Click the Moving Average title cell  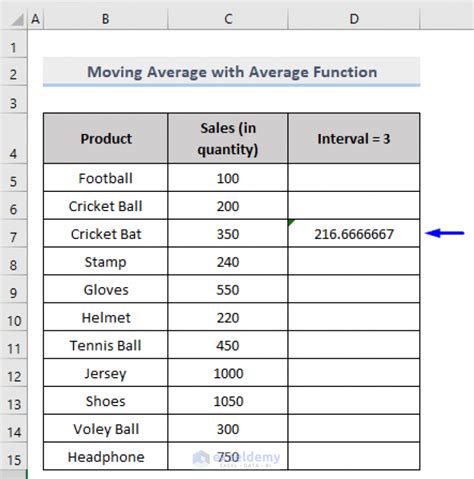click(x=231, y=72)
